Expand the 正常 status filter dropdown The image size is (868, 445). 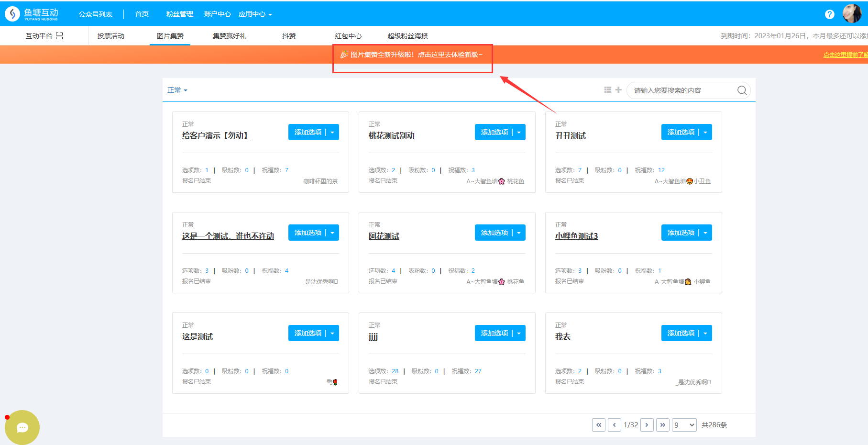click(177, 90)
